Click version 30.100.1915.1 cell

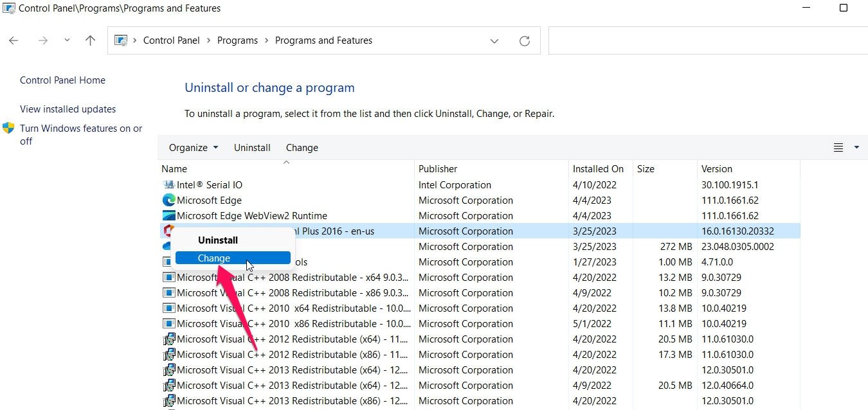(729, 185)
